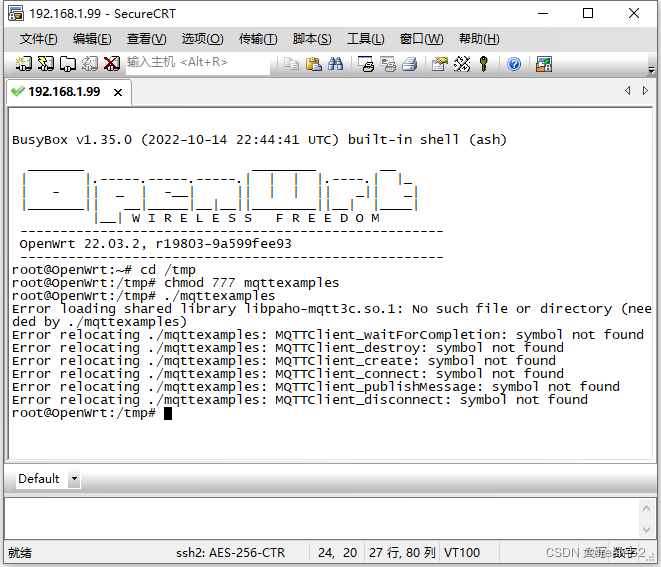Screen dimensions: 661x567
Task: Open the 工具(L) menu
Action: point(365,39)
